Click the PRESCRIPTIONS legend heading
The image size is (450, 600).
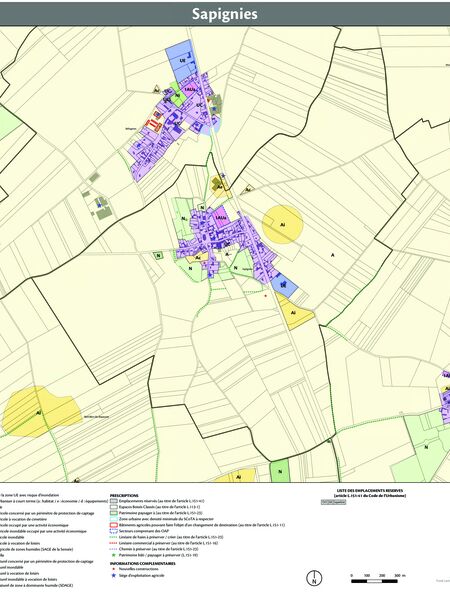124,495
